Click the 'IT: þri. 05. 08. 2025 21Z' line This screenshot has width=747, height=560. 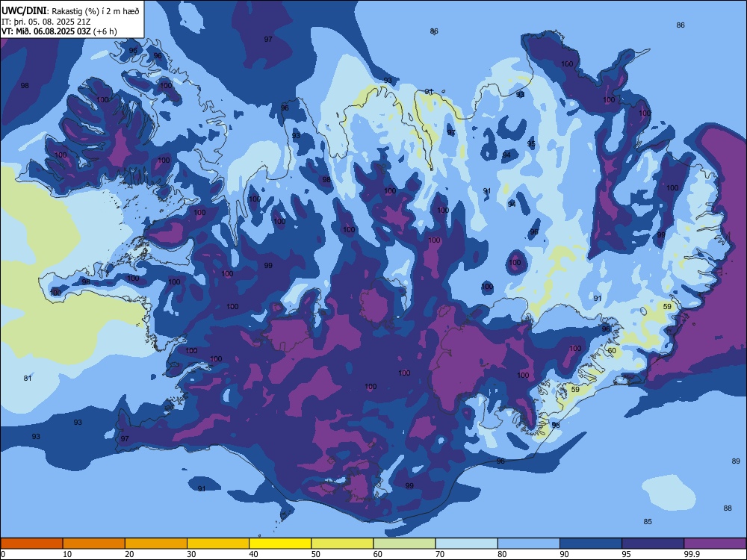46,22
